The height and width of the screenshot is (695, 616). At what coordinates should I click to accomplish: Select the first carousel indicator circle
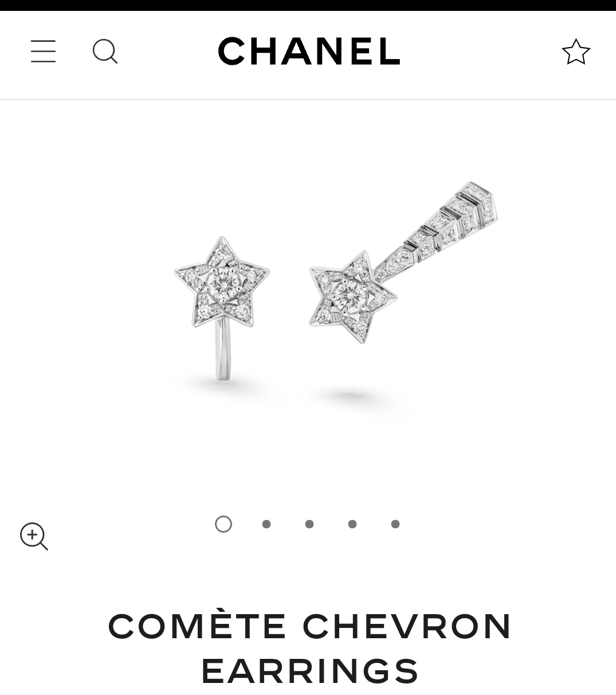223,524
